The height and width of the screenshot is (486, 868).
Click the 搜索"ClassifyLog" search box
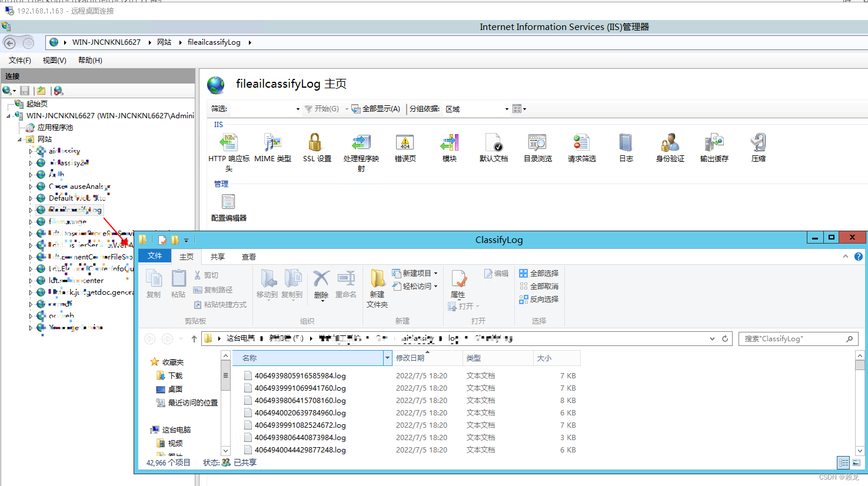click(798, 339)
